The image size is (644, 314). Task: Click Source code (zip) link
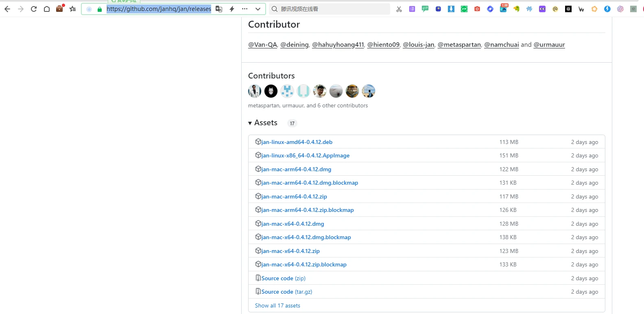283,278
